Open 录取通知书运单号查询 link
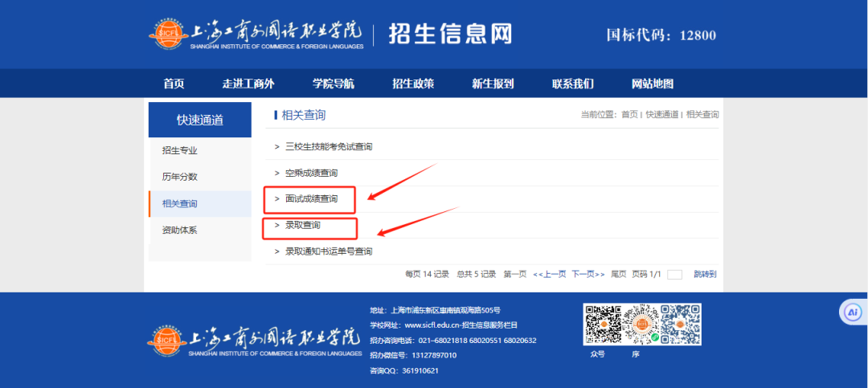Screen dimensions: 868x388 (328, 251)
